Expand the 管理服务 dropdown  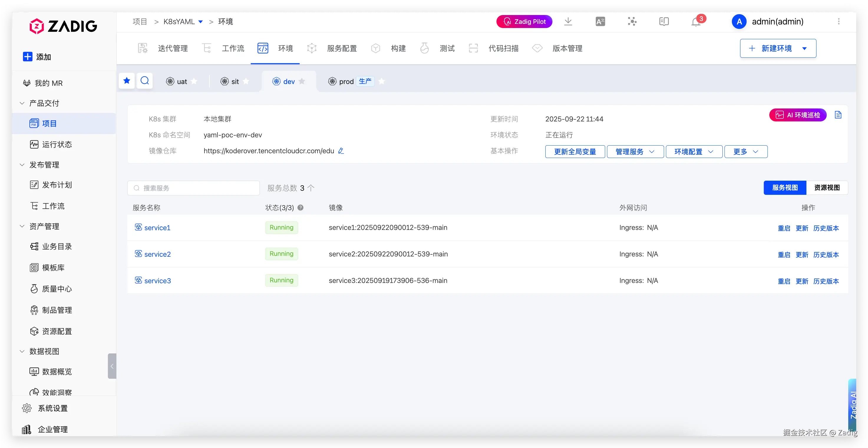click(x=635, y=152)
